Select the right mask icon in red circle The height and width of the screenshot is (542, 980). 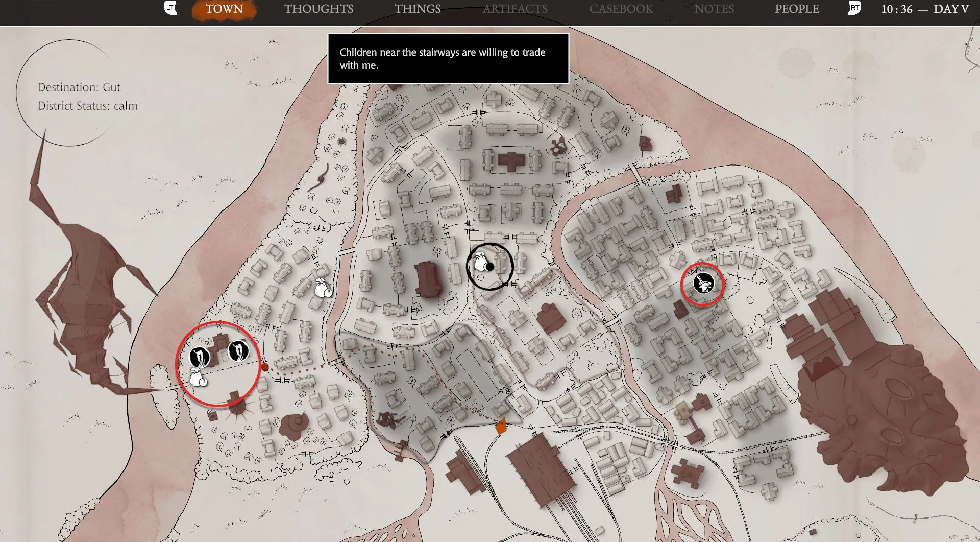pos(238,351)
